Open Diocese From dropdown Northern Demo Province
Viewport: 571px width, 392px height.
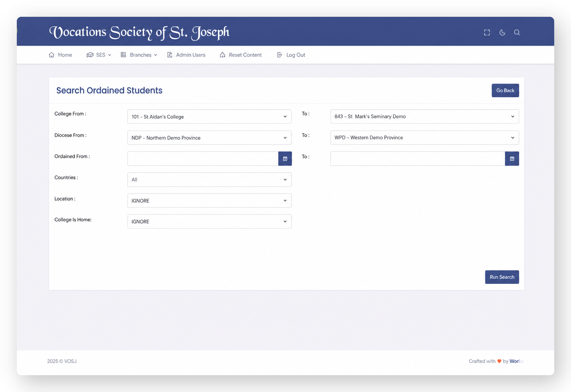point(209,138)
